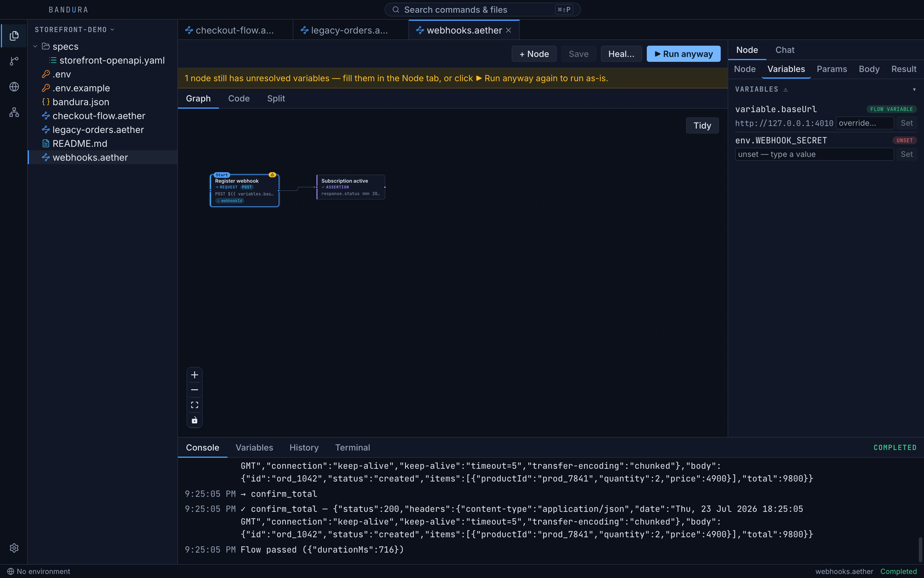Open the Chat panel tab

click(785, 50)
